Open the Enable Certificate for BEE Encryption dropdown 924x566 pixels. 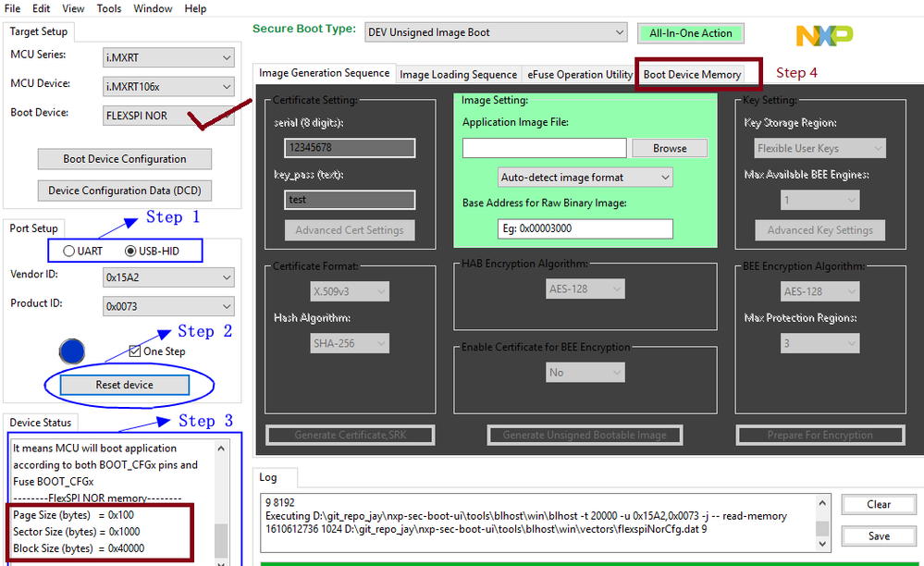point(585,372)
